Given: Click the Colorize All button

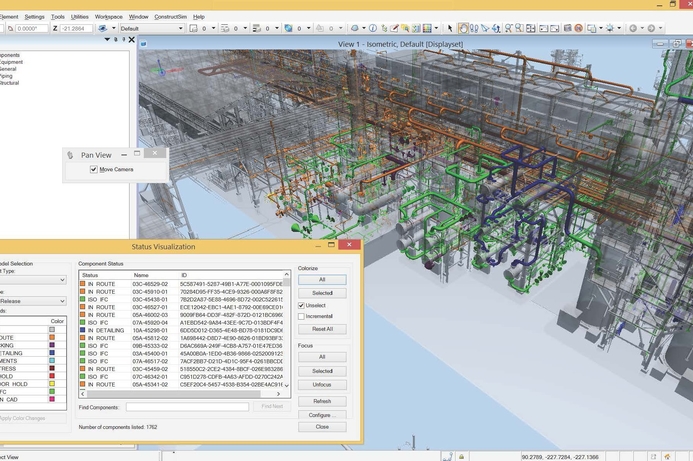Looking at the screenshot, I should (322, 280).
